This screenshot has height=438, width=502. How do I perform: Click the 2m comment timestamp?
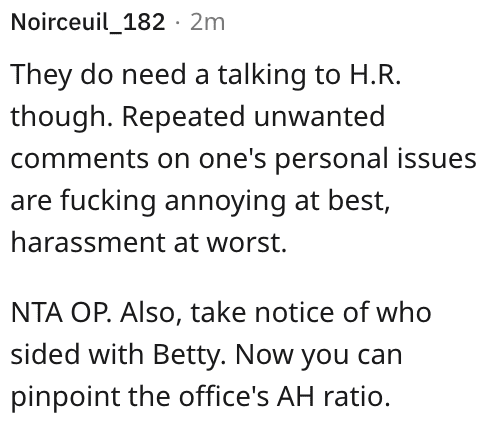tap(207, 23)
